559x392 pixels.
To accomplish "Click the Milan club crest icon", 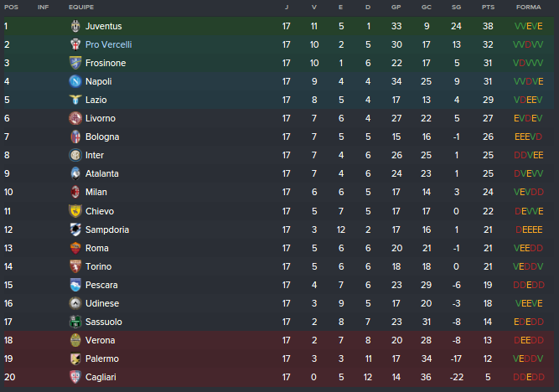I will point(75,192).
